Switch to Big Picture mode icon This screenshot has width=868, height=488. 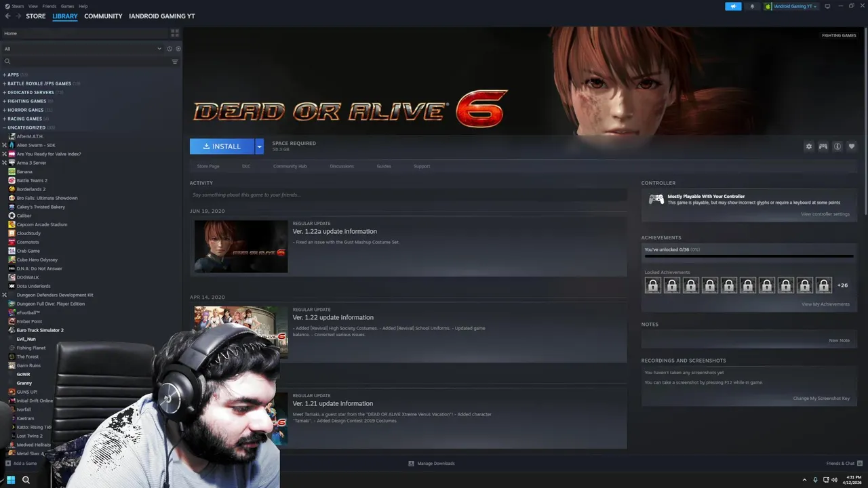[x=827, y=6]
